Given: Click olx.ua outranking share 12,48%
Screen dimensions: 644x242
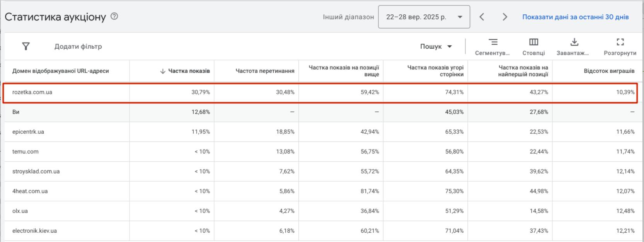Looking at the screenshot, I should tap(625, 211).
